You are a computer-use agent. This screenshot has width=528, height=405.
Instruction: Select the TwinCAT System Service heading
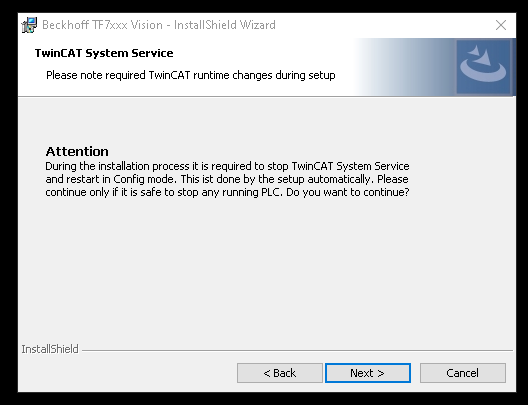click(x=104, y=53)
